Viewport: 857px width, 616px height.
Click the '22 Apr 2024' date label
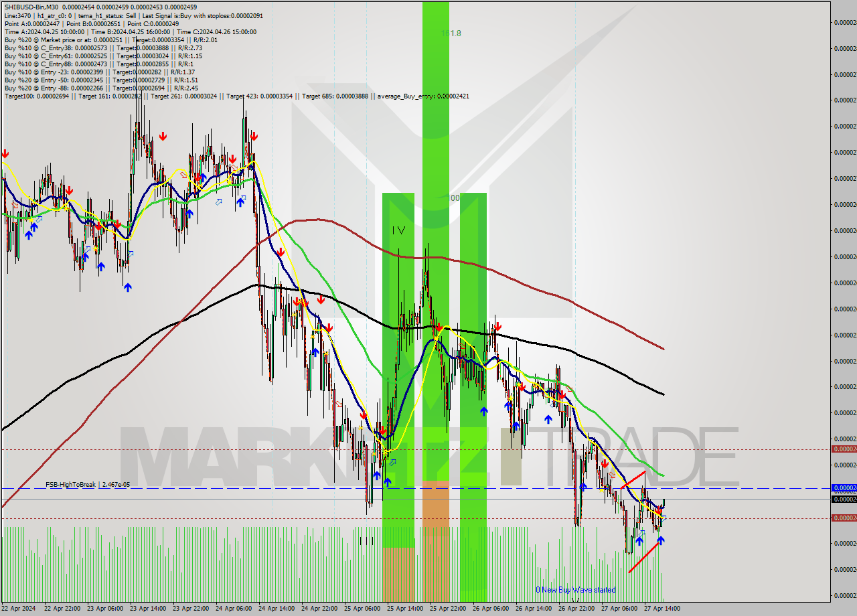click(x=19, y=609)
